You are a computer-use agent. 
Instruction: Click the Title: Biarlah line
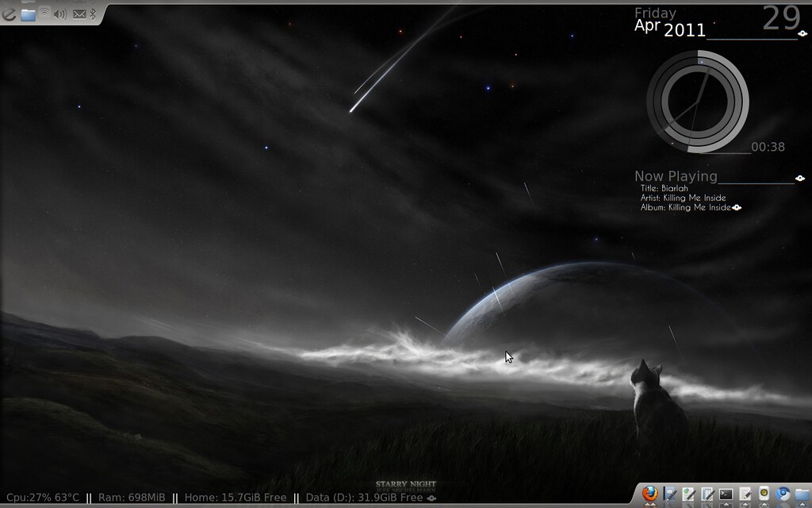(x=665, y=188)
